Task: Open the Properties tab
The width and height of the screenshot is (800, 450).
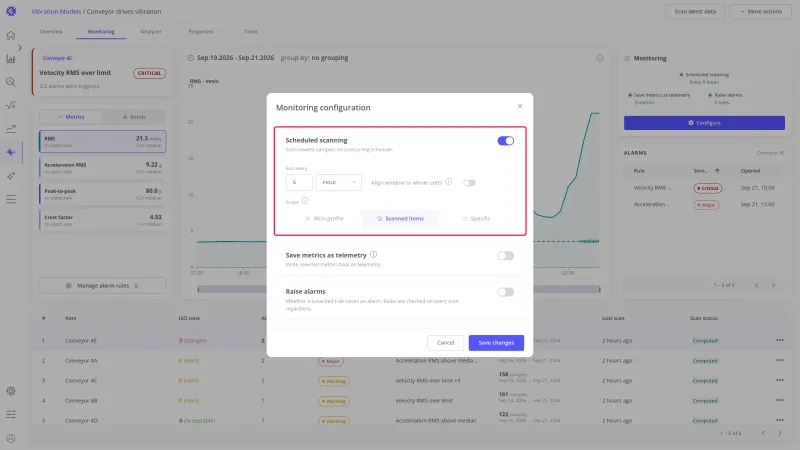Action: coord(201,32)
